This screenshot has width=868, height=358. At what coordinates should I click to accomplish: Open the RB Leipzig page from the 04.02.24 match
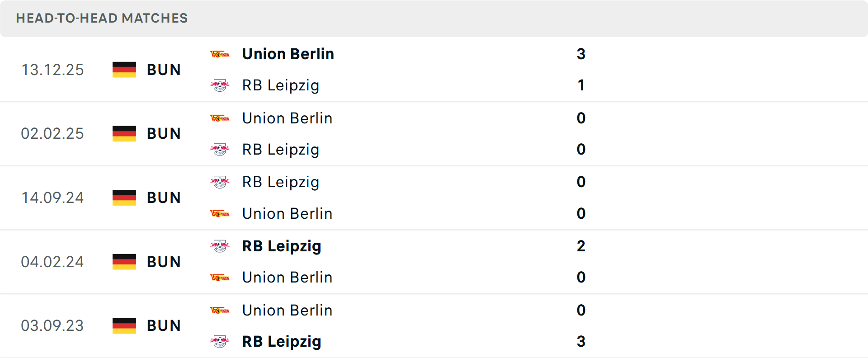282,246
